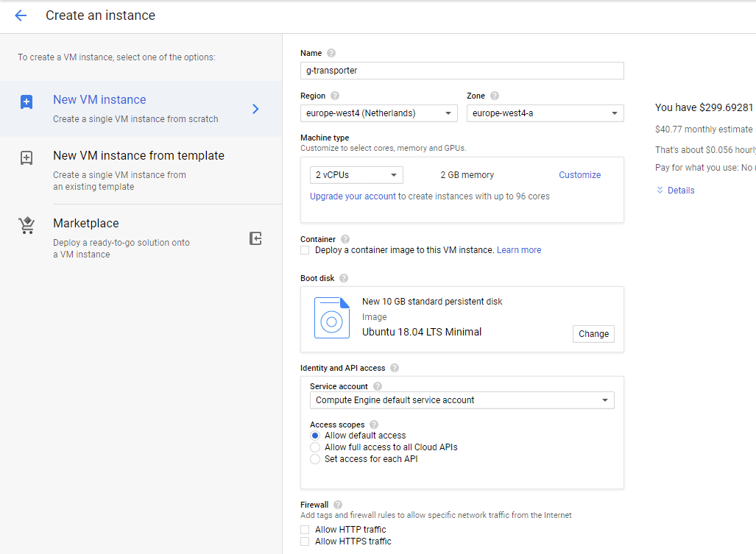The image size is (756, 554).
Task: Open the vCPUs machine type dropdown
Action: (x=356, y=175)
